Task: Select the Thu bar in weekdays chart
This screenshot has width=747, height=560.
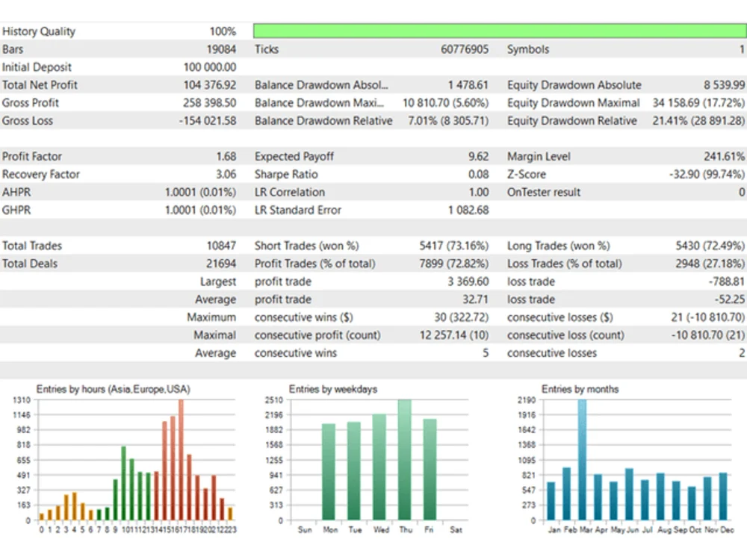Action: pyautogui.click(x=404, y=459)
